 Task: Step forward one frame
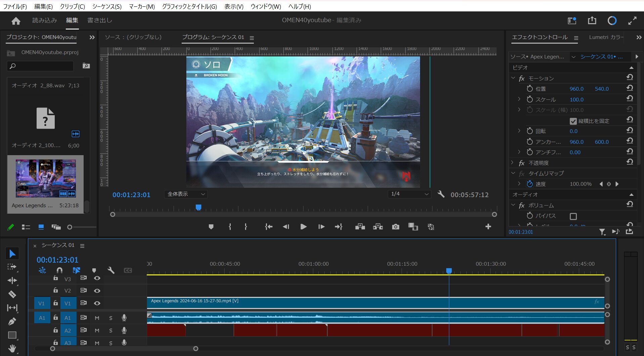pos(321,227)
